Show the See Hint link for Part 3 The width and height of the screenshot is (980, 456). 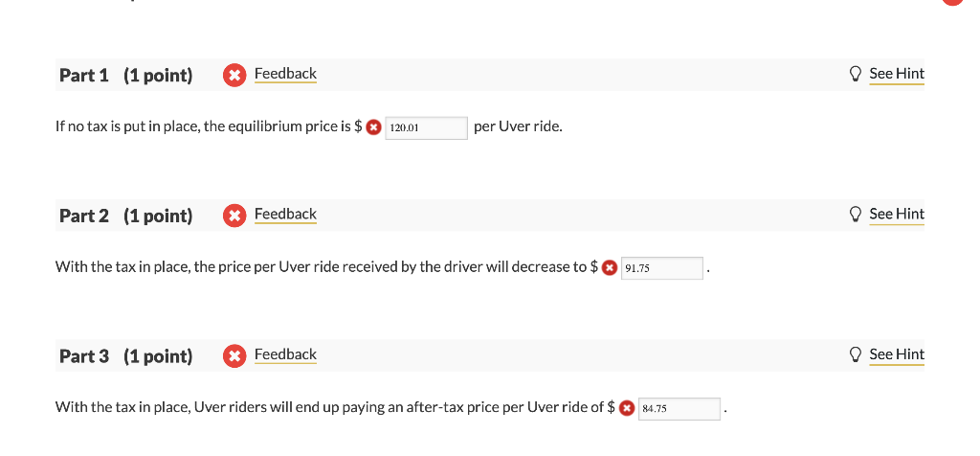coord(896,354)
